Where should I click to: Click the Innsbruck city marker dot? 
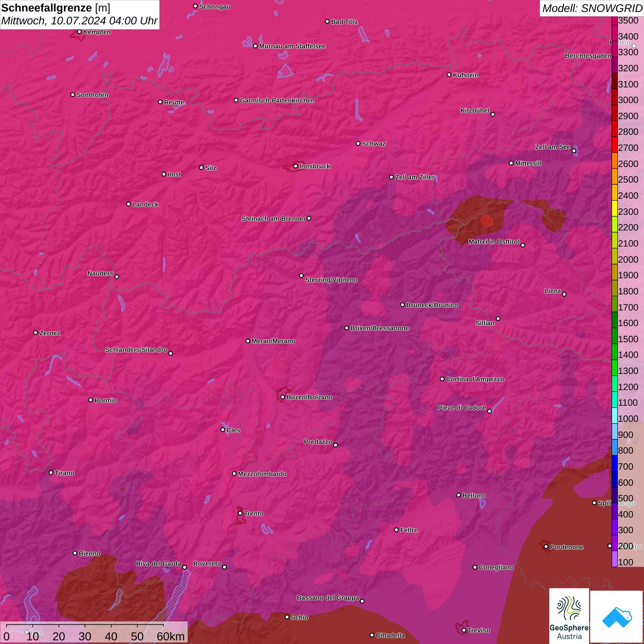click(x=295, y=166)
